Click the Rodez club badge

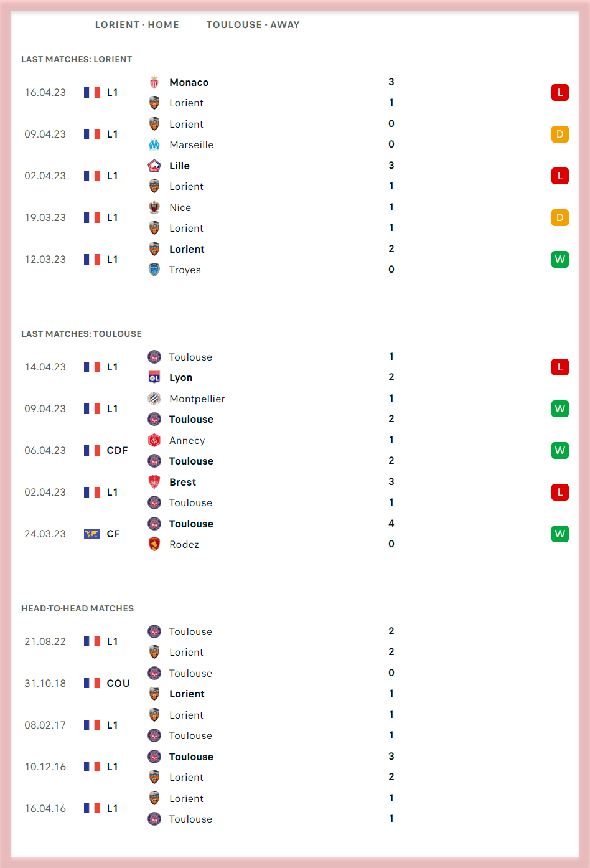[154, 544]
